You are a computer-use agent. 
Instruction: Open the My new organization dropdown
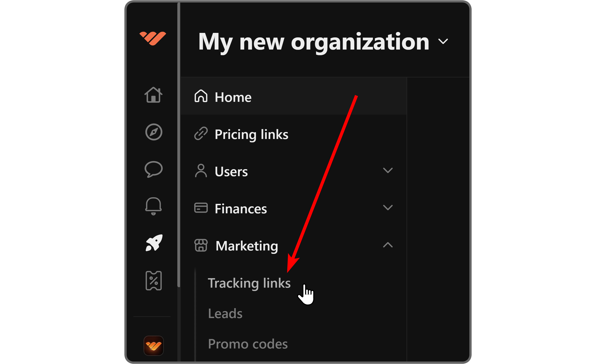pos(443,42)
